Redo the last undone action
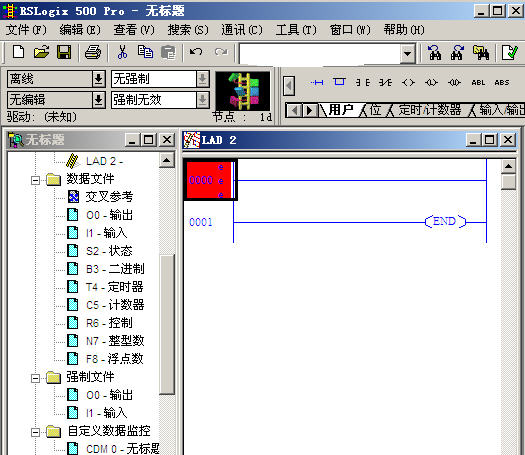The height and width of the screenshot is (455, 525). [221, 52]
